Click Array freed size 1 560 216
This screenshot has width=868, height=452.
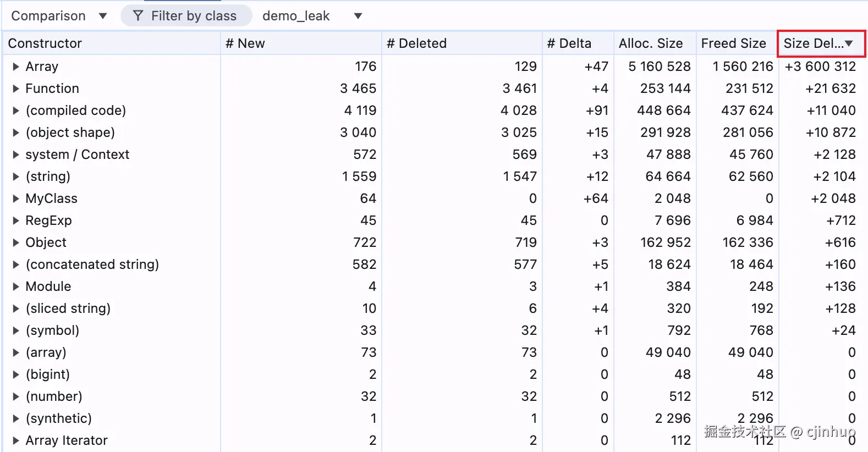[x=743, y=67]
